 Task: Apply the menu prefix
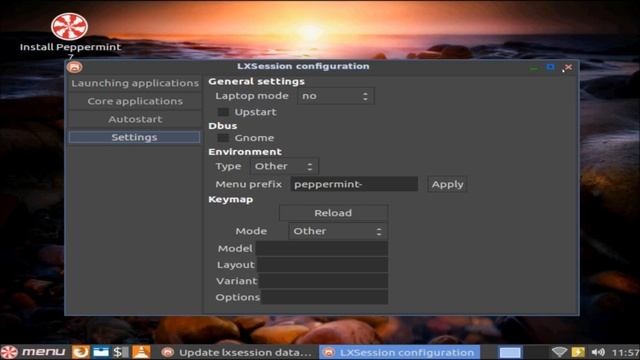447,184
